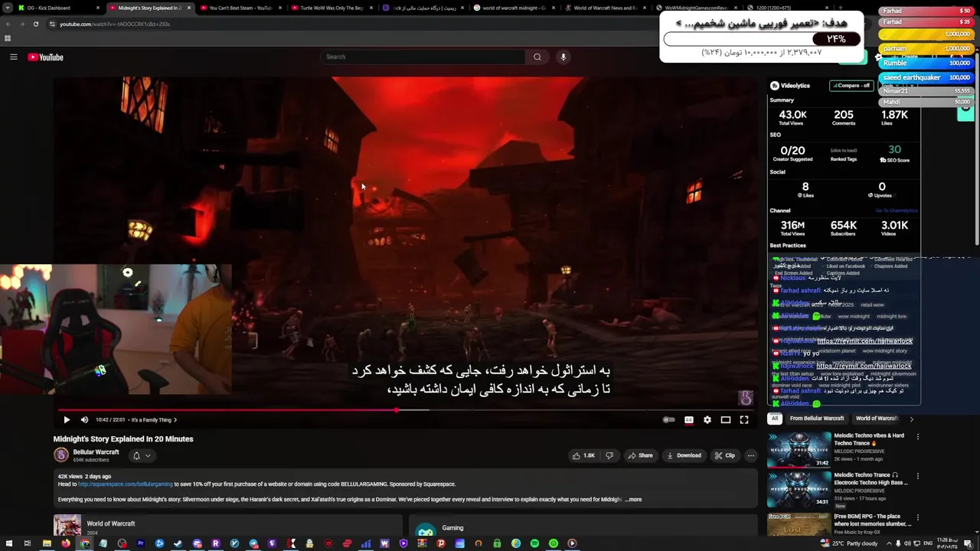
Task: Click into the YouTube search field
Action: [x=423, y=57]
